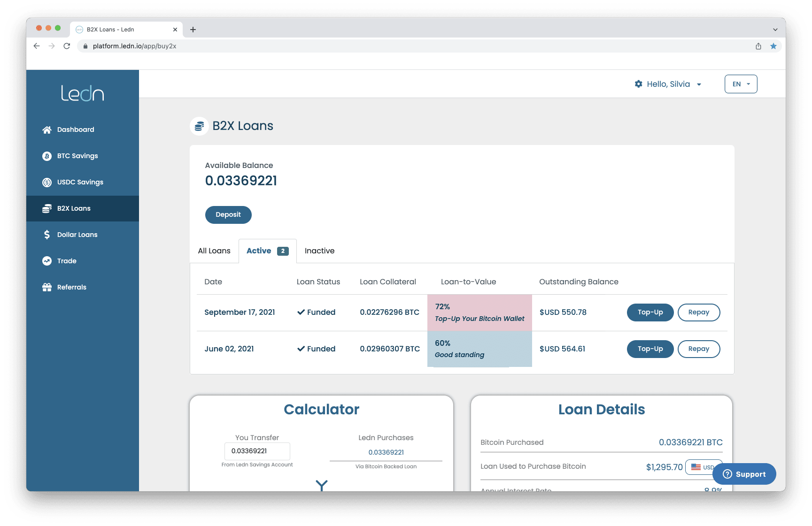The height and width of the screenshot is (526, 812).
Task: Click the settings gear icon near Hello, Silvia
Action: [x=638, y=84]
